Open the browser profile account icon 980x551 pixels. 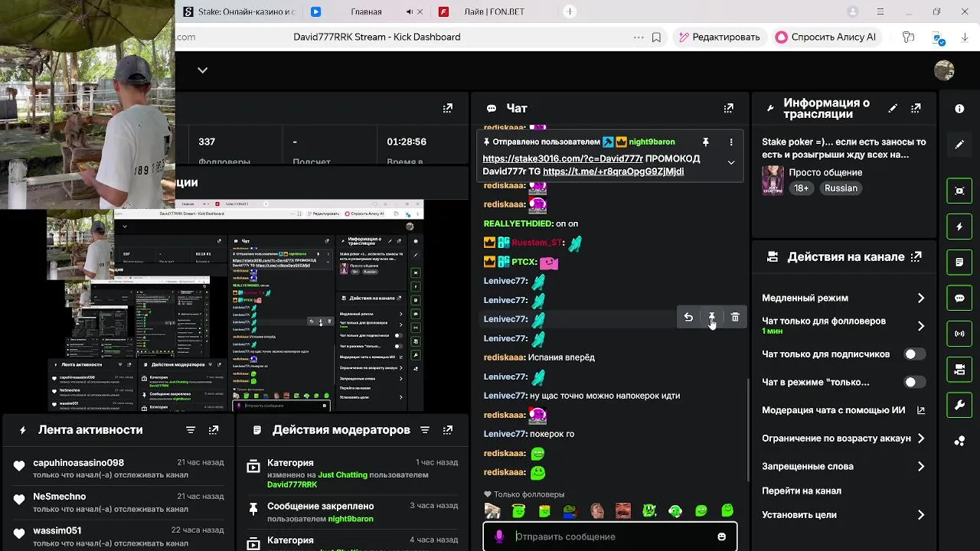[x=853, y=11]
